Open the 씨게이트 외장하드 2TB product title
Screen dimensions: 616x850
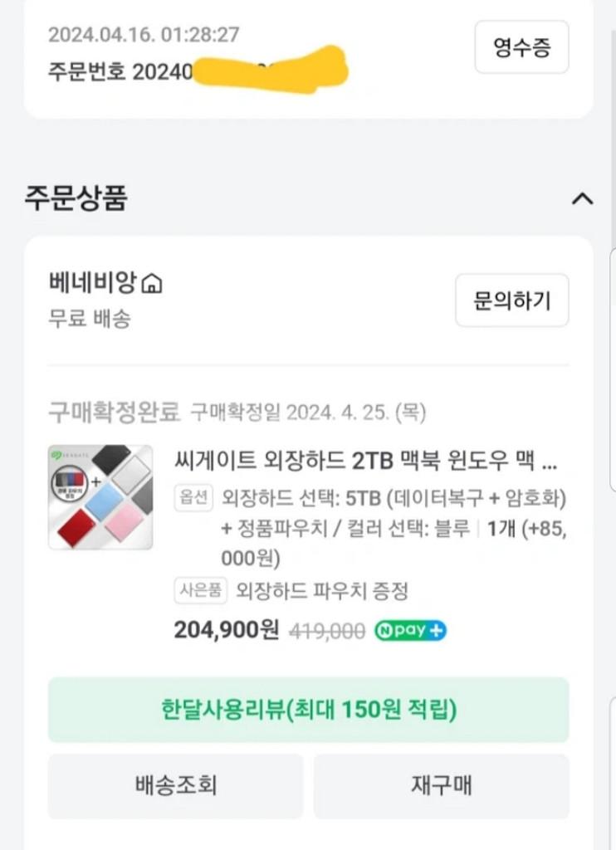coord(365,460)
